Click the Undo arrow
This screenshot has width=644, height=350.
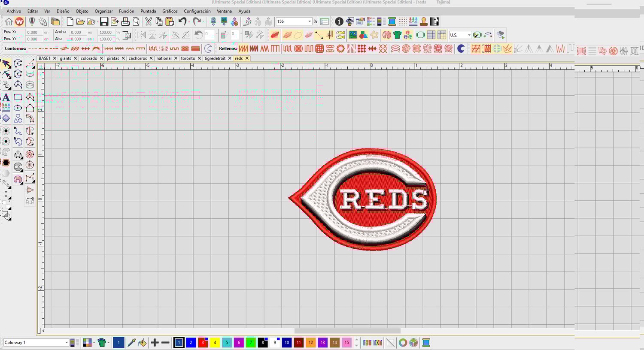click(182, 21)
